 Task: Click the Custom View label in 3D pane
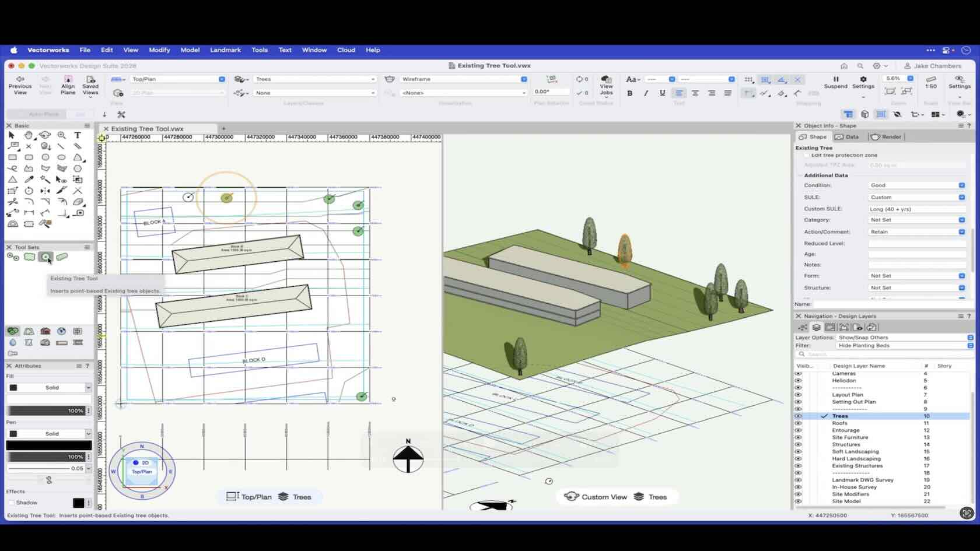tap(604, 497)
